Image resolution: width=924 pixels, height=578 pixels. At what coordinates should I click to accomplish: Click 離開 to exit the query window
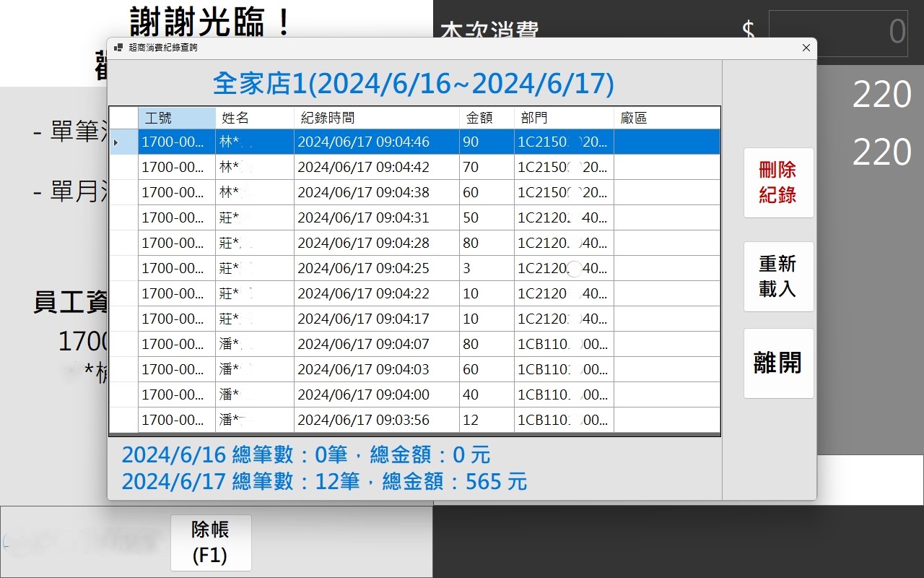(x=778, y=363)
